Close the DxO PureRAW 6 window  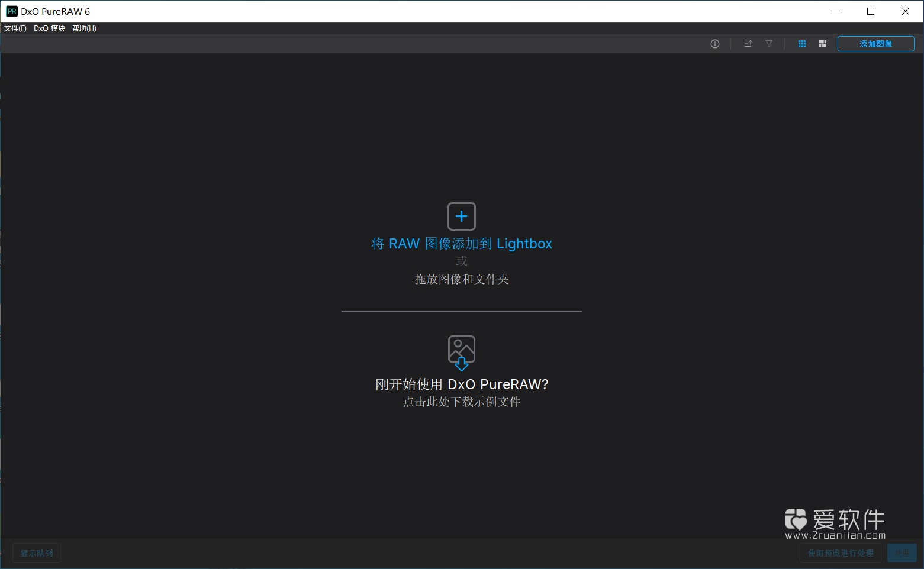point(906,11)
